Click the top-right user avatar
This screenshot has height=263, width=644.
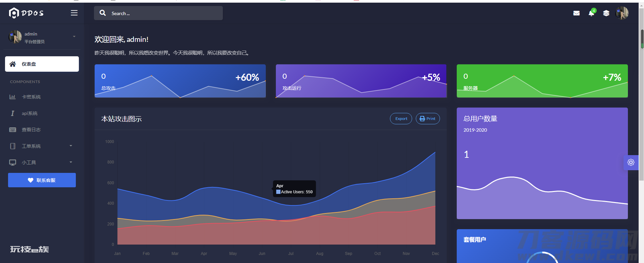[x=622, y=13]
